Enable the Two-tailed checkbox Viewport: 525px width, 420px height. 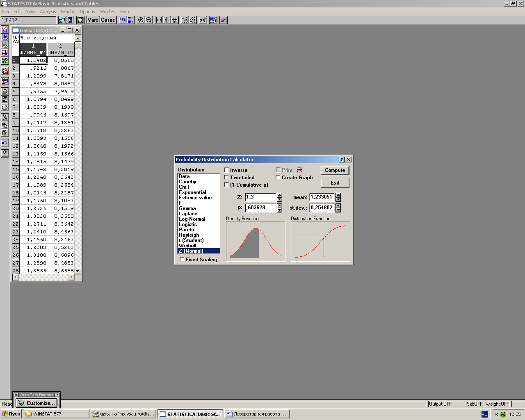pyautogui.click(x=226, y=177)
